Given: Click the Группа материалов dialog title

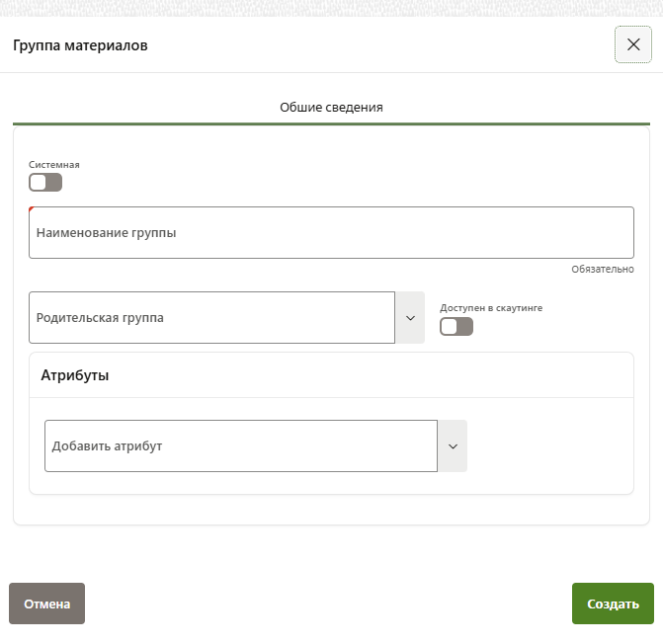Looking at the screenshot, I should pyautogui.click(x=80, y=45).
